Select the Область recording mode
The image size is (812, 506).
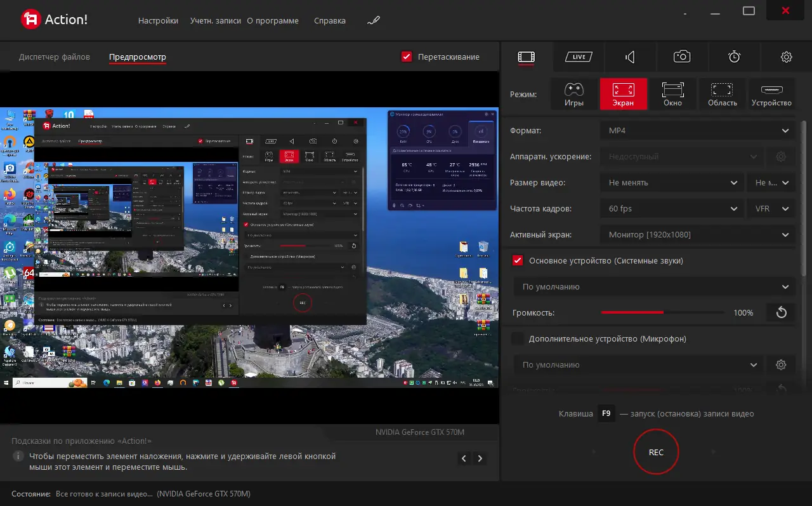(722, 94)
